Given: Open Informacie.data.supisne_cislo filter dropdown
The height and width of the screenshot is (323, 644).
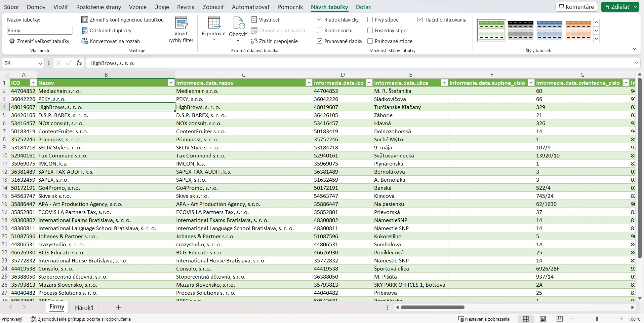Looking at the screenshot, I should [x=531, y=83].
